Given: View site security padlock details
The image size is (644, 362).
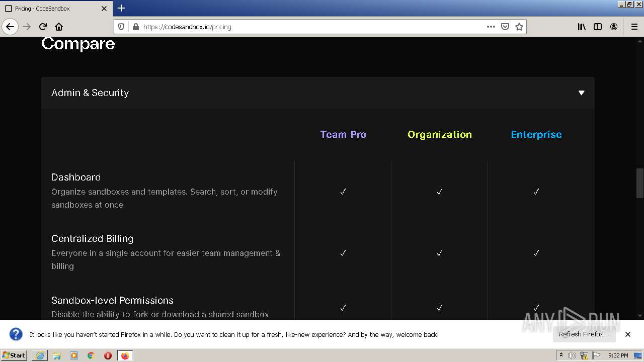Looking at the screenshot, I should click(x=135, y=27).
